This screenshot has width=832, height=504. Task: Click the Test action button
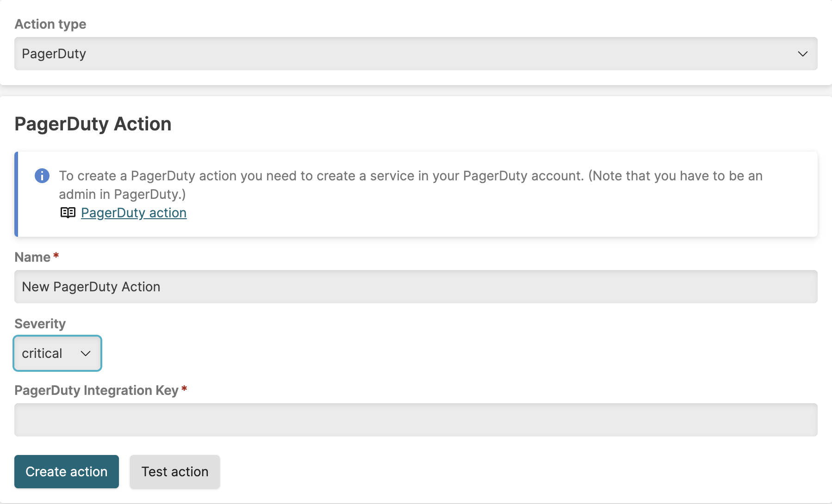pyautogui.click(x=174, y=472)
